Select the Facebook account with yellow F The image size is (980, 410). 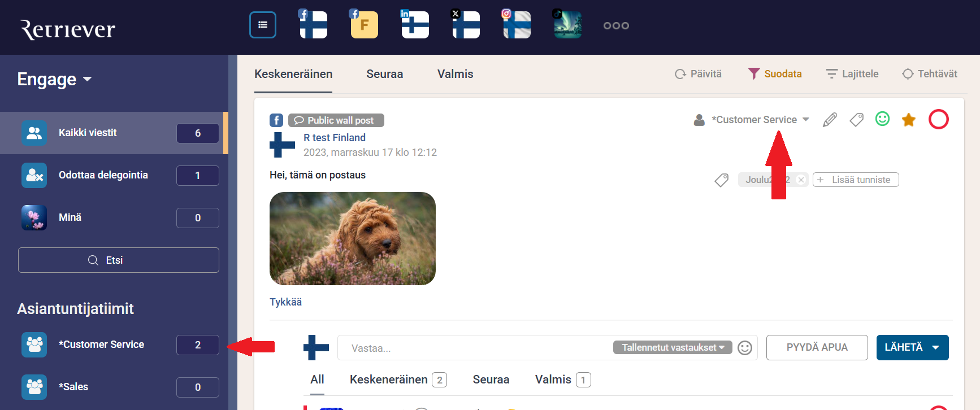tap(364, 24)
